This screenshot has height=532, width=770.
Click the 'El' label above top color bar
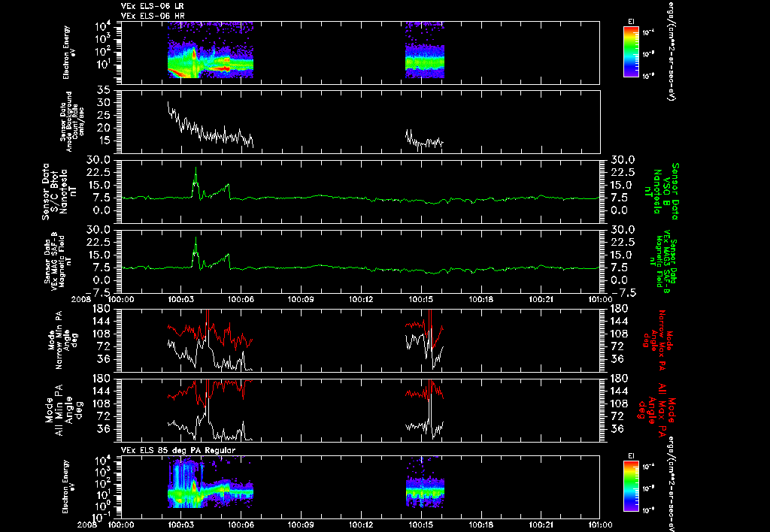pos(631,22)
